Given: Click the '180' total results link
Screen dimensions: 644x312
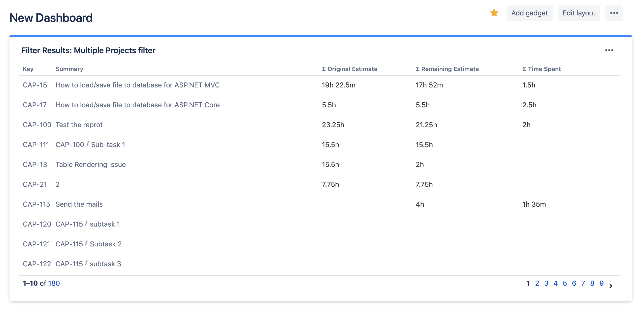Looking at the screenshot, I should [x=54, y=283].
